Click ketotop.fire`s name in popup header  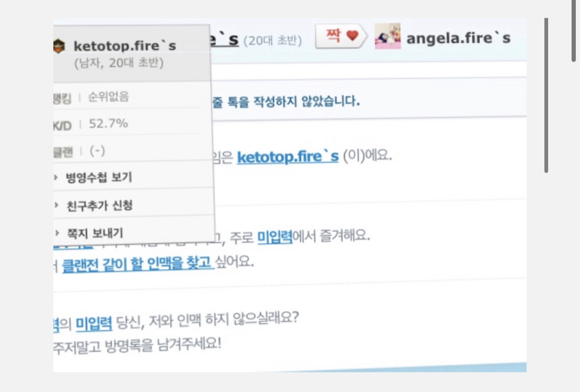(x=125, y=46)
